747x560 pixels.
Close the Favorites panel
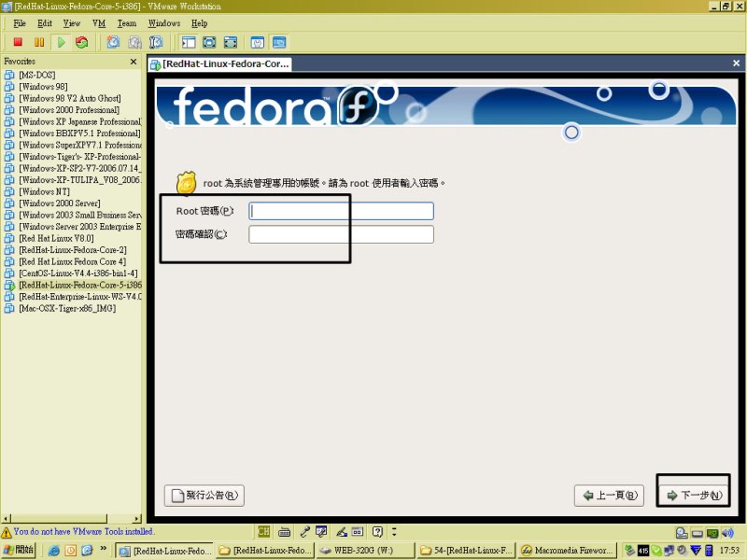pos(134,62)
